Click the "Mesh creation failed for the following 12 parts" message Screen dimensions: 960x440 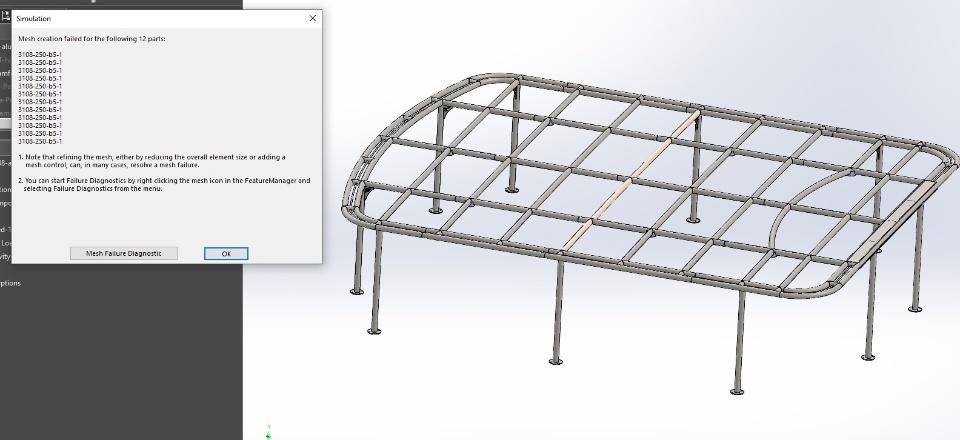pos(92,39)
